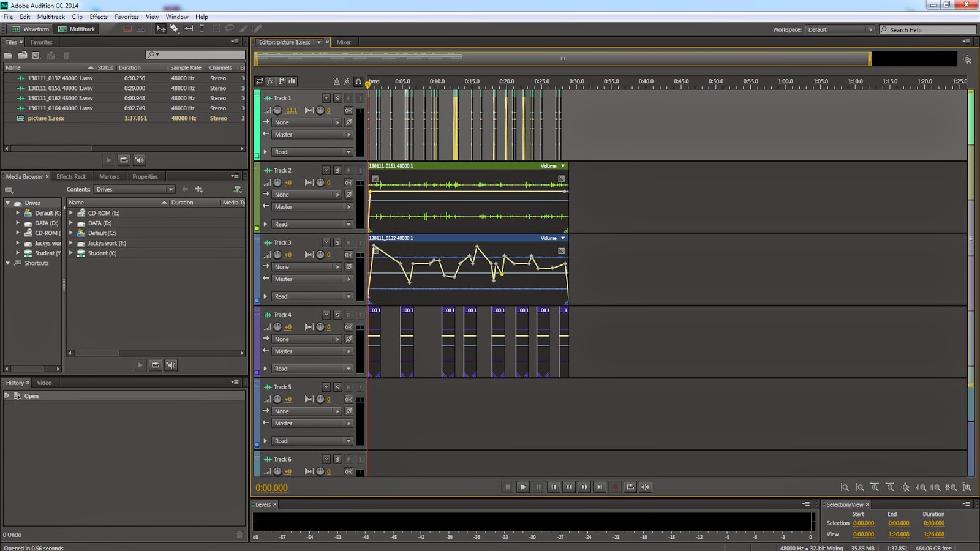This screenshot has height=551, width=980.
Task: Toggle snapping magnet icon
Action: pos(358,81)
